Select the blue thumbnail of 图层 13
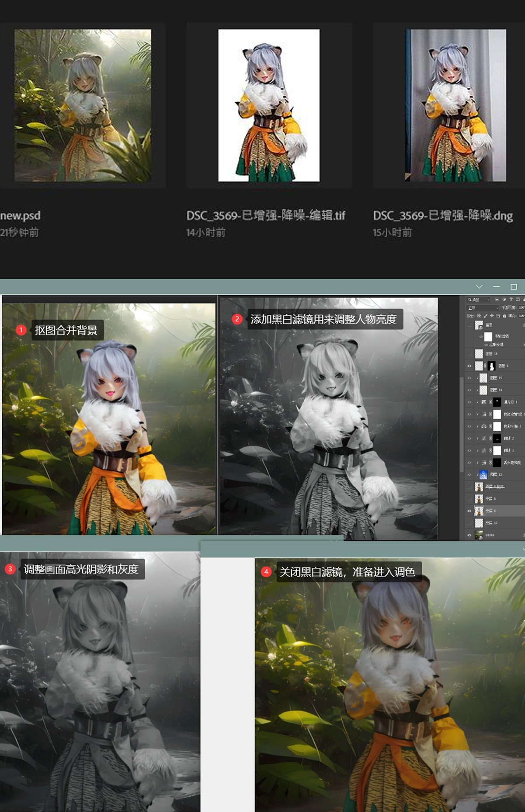 coord(483,475)
